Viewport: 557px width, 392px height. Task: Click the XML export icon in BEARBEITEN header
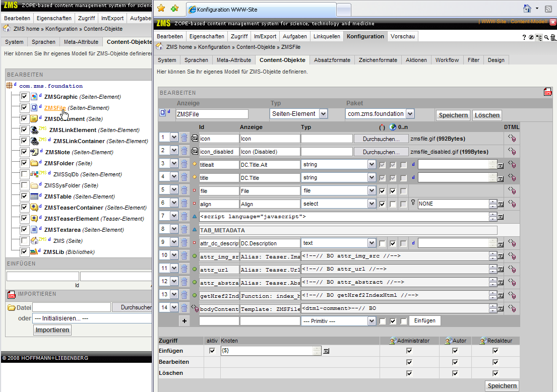pyautogui.click(x=547, y=92)
